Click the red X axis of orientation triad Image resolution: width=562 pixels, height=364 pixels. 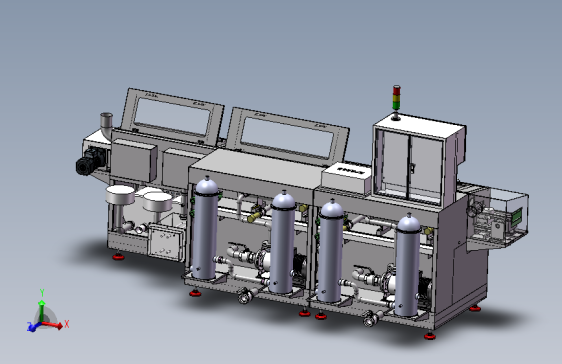click(53, 325)
